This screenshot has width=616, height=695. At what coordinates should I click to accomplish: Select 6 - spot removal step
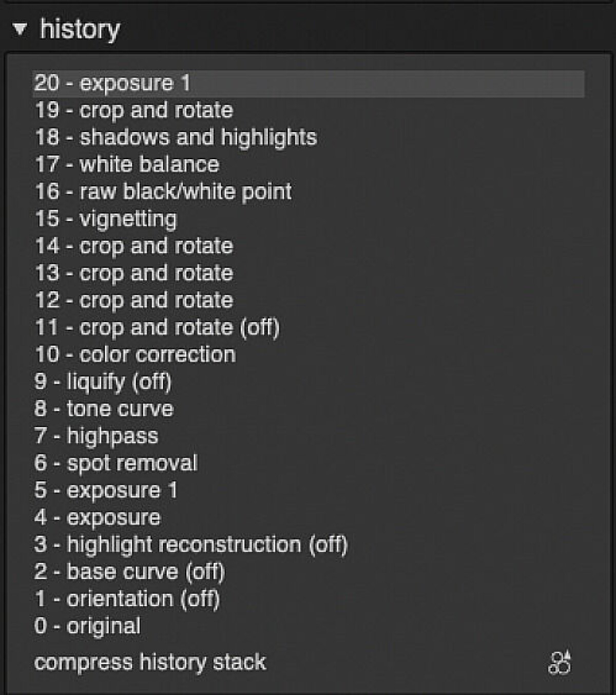pos(309,464)
